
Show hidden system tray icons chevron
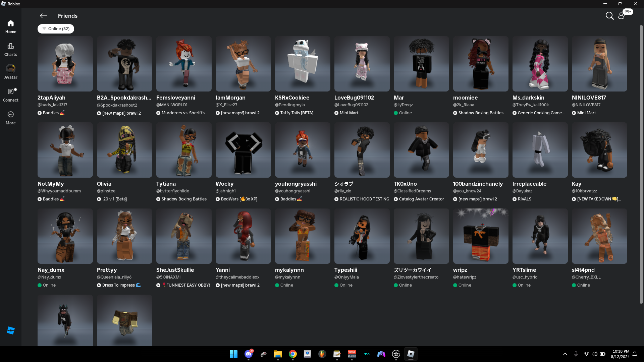(x=565, y=354)
